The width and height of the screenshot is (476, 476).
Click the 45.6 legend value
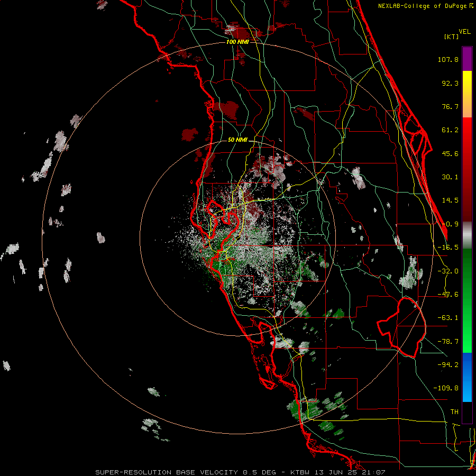(x=450, y=153)
